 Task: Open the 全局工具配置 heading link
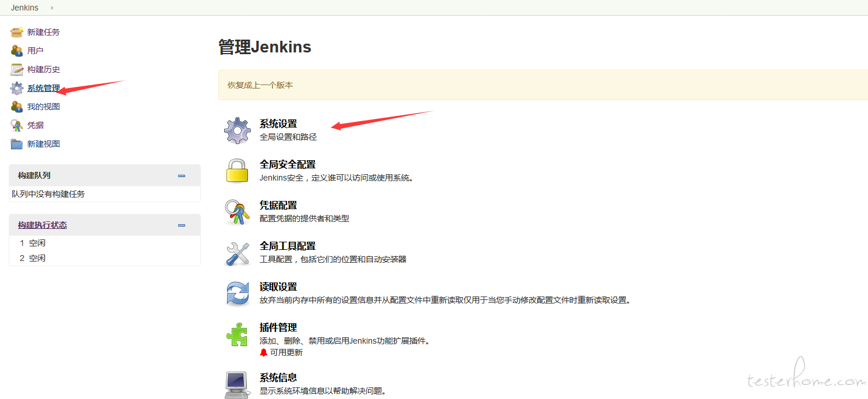pos(288,246)
